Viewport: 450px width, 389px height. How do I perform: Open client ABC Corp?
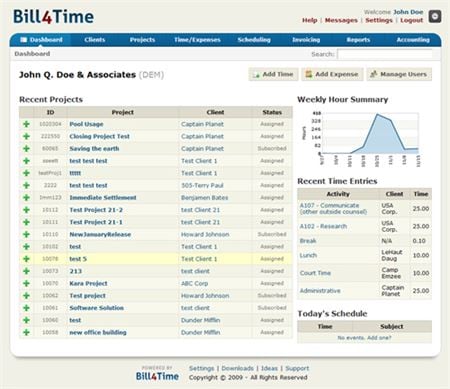(195, 283)
